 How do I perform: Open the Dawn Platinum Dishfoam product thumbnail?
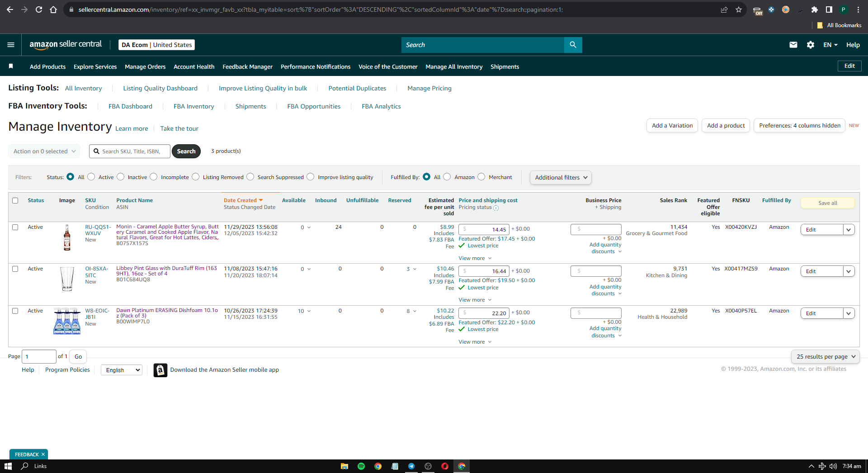[x=67, y=321]
